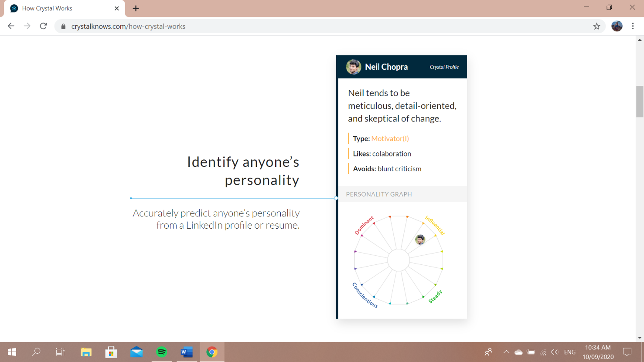Switch to Microsoft Word on the taskbar
Screen dimensions: 644x362
187,352
